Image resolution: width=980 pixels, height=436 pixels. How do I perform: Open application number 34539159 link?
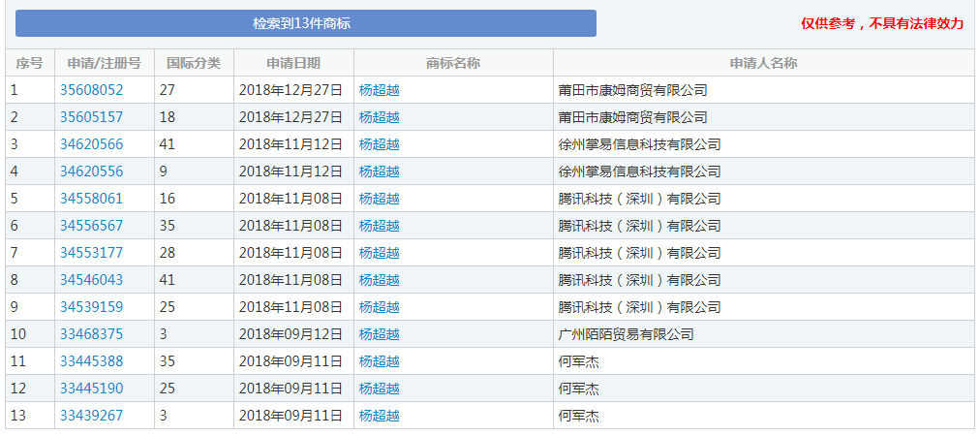[x=92, y=307]
